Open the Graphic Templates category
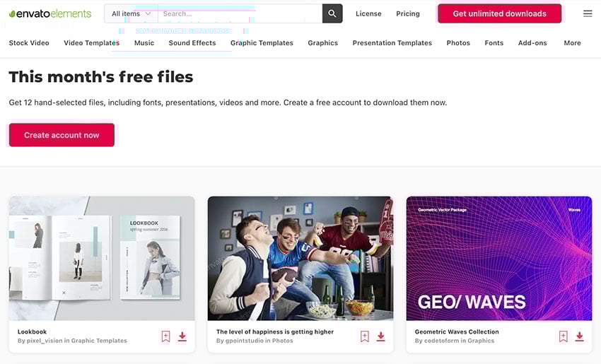This screenshot has height=364, width=601. click(x=262, y=43)
